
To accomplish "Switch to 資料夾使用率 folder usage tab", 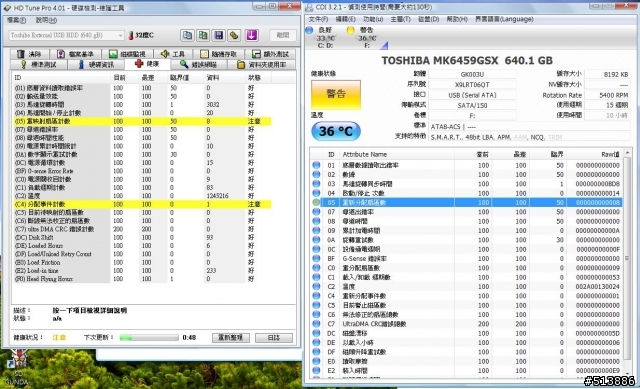I will point(262,64).
